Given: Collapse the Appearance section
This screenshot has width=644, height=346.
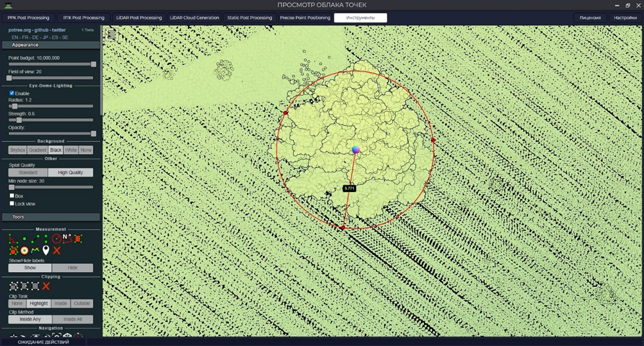Looking at the screenshot, I should pos(51,45).
